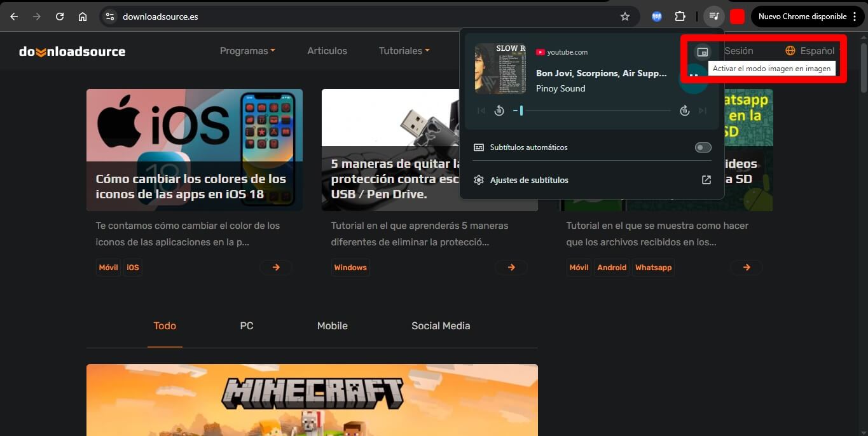Bookmark this page with the star
Viewport: 868px width, 436px height.
(x=624, y=17)
